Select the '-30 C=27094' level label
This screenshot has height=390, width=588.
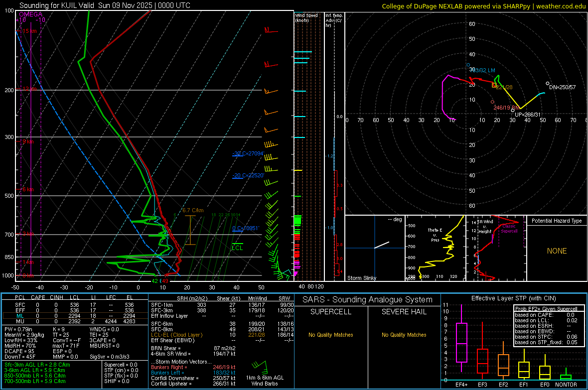pos(248,153)
